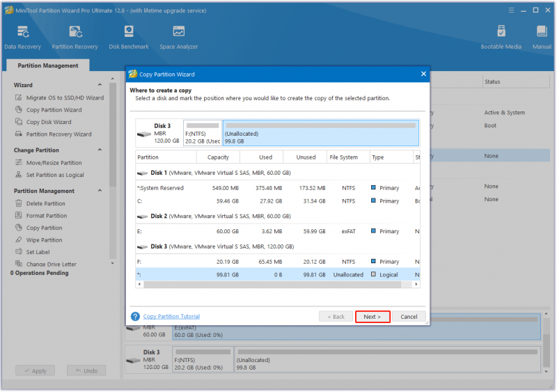Screen dimensions: 557x392
Task: Collapse the Wizard section
Action: (x=100, y=85)
